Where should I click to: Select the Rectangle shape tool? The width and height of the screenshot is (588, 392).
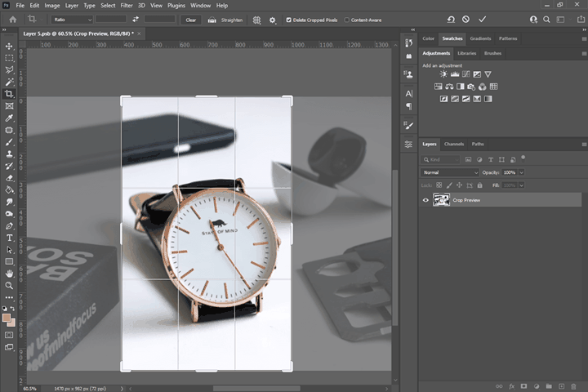(x=9, y=262)
